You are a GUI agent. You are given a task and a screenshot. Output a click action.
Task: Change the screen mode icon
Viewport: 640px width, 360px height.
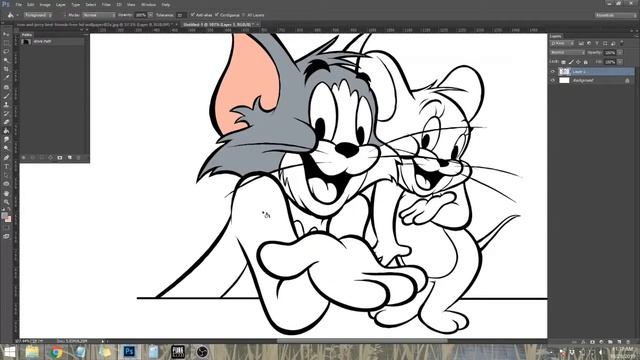[6, 236]
